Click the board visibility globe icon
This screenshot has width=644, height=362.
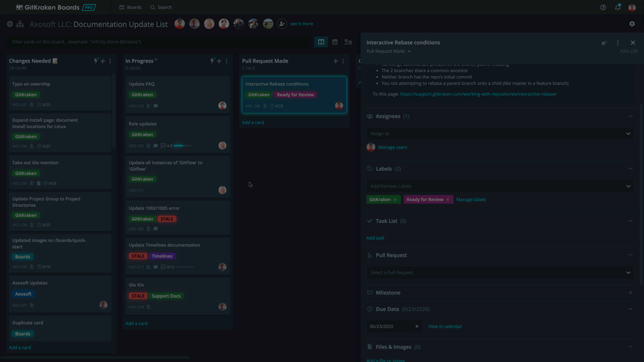tap(10, 24)
